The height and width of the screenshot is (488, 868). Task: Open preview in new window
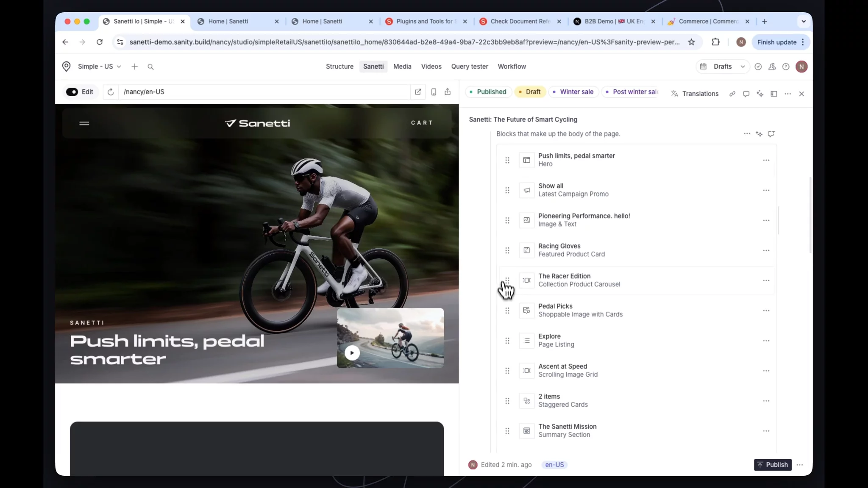[x=418, y=92]
